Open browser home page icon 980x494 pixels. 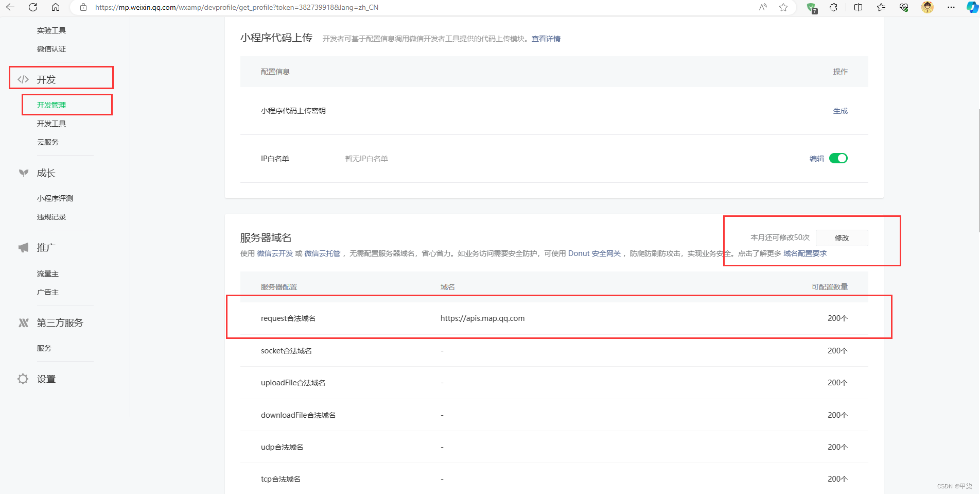pos(56,7)
